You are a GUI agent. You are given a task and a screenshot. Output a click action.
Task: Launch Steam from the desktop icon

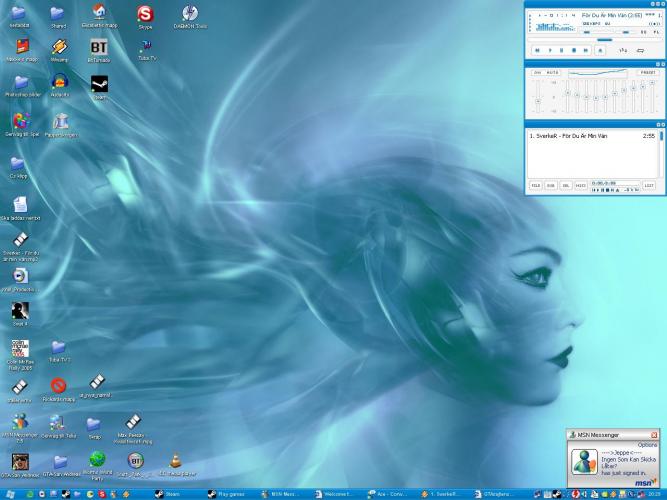[99, 84]
